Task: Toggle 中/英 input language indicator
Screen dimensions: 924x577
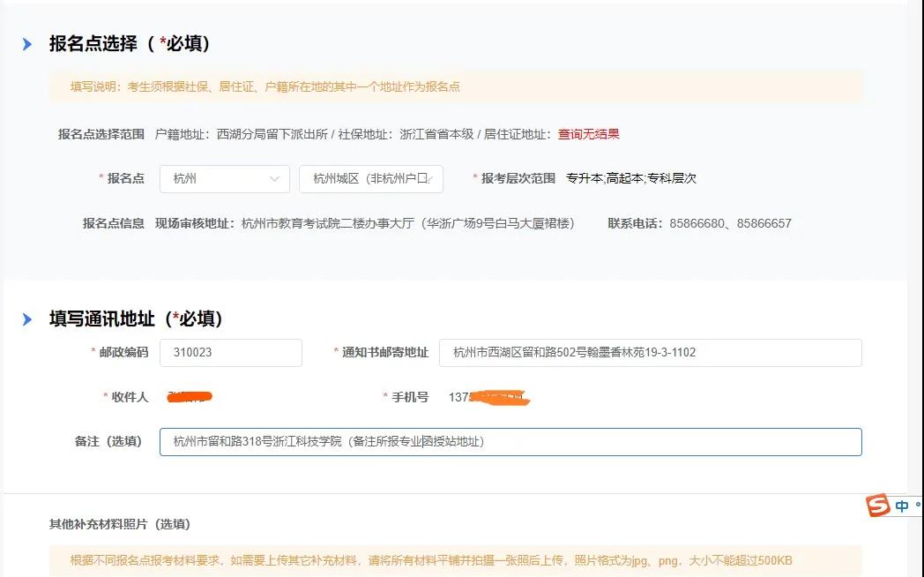Action: (x=904, y=506)
